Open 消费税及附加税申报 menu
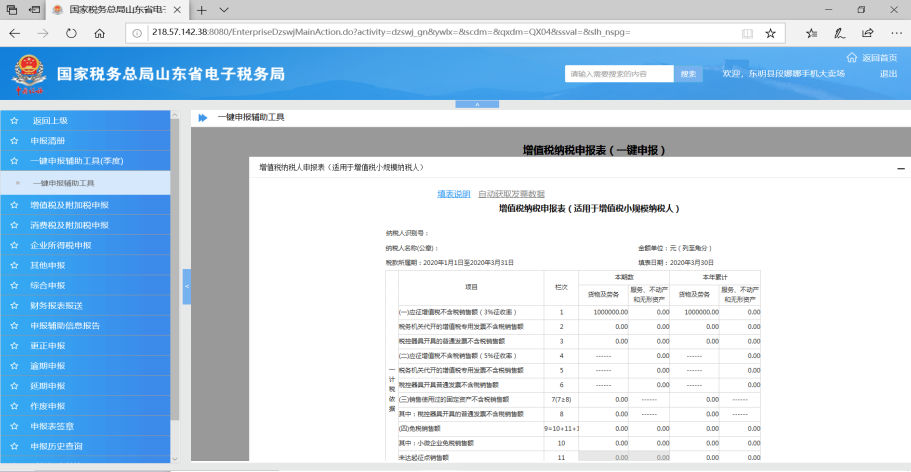The image size is (911, 472). pos(85,225)
